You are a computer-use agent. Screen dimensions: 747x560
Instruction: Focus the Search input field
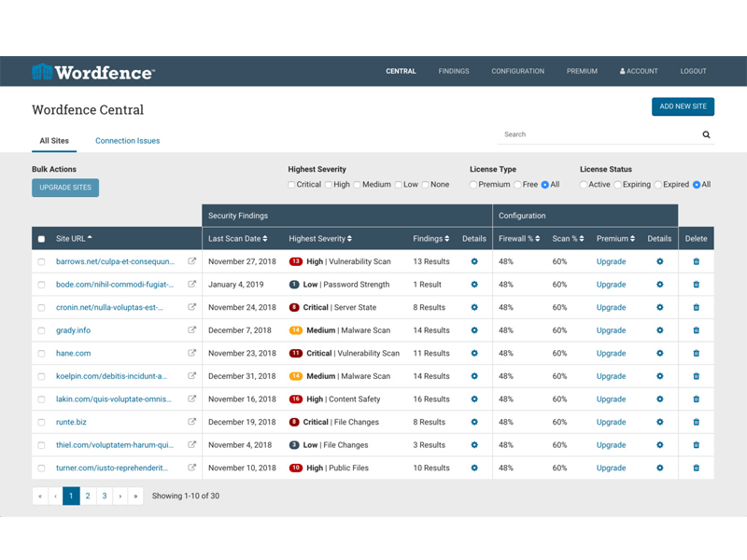pyautogui.click(x=600, y=134)
